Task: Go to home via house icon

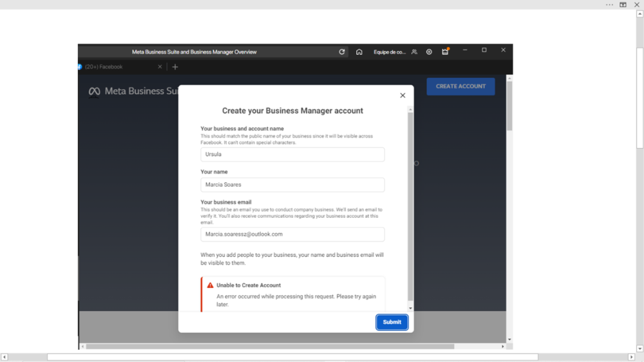Action: (359, 52)
